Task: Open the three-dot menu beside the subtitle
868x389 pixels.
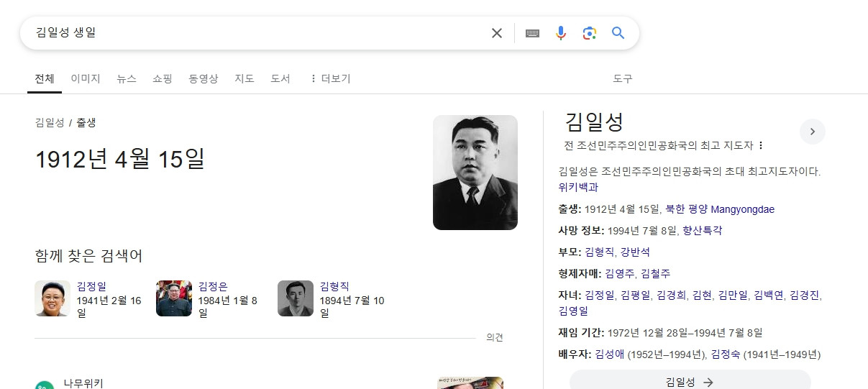Action: pyautogui.click(x=761, y=145)
